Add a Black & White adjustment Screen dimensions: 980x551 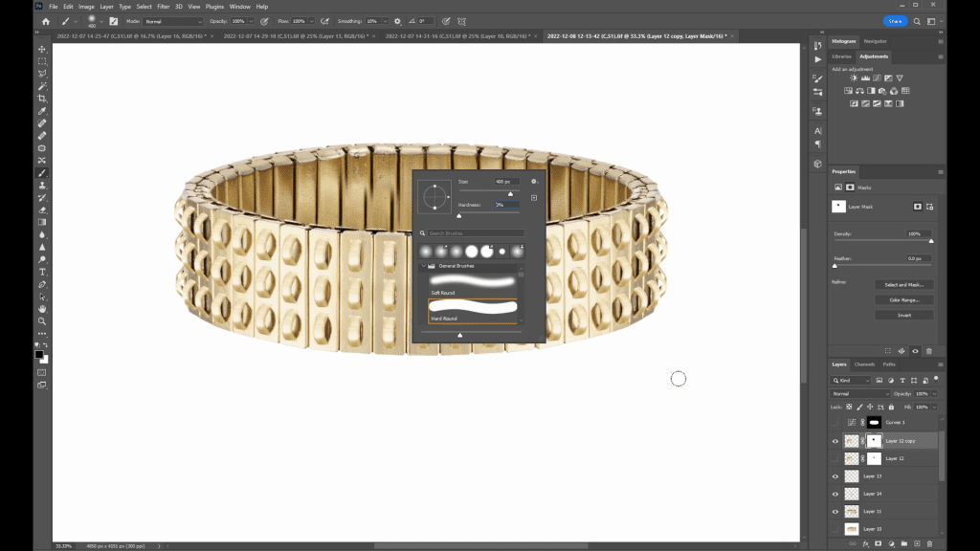(871, 91)
